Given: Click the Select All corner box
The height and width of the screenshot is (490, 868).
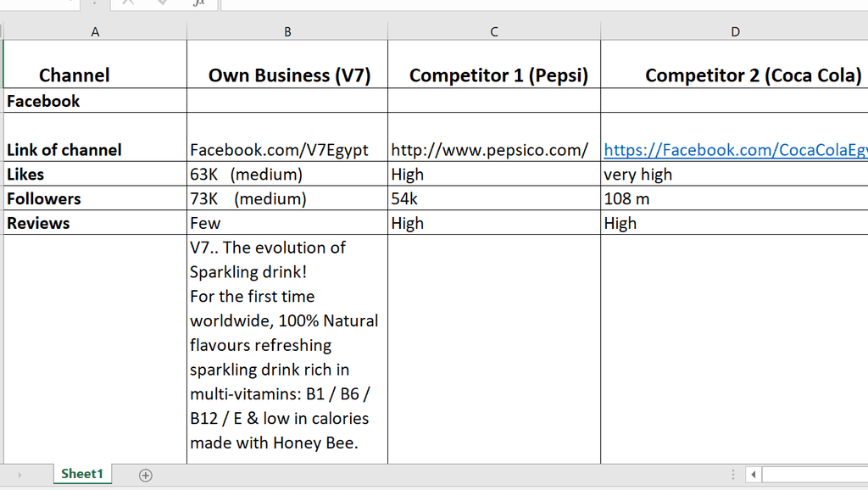Looking at the screenshot, I should coord(3,31).
